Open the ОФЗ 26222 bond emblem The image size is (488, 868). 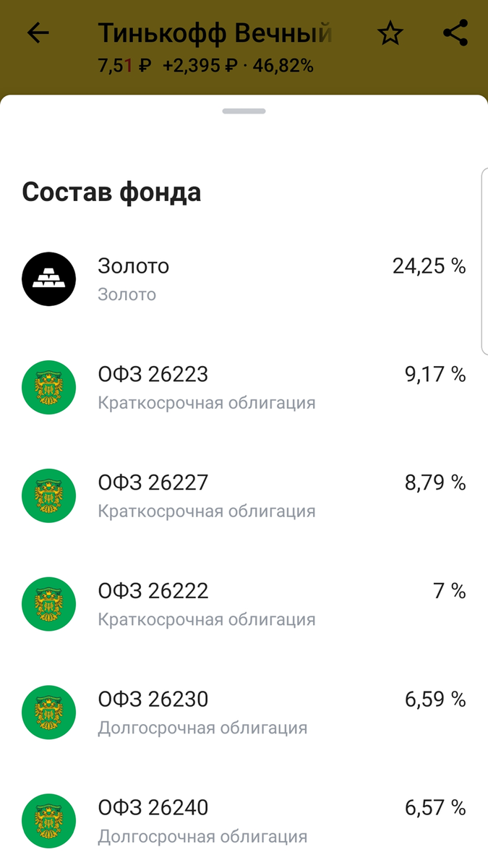pos(48,604)
